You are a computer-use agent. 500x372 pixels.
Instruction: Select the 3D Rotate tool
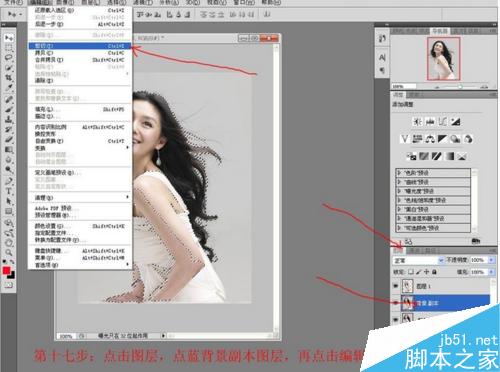[9, 223]
